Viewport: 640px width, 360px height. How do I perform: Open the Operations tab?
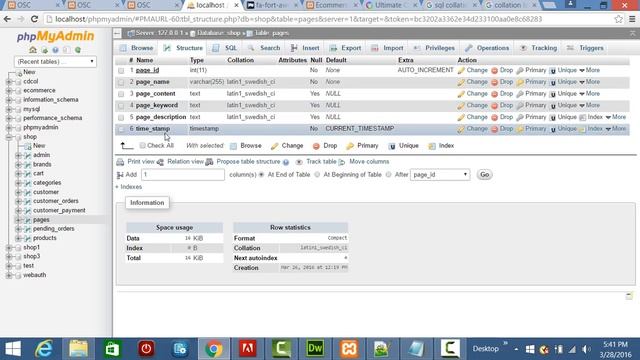point(487,48)
